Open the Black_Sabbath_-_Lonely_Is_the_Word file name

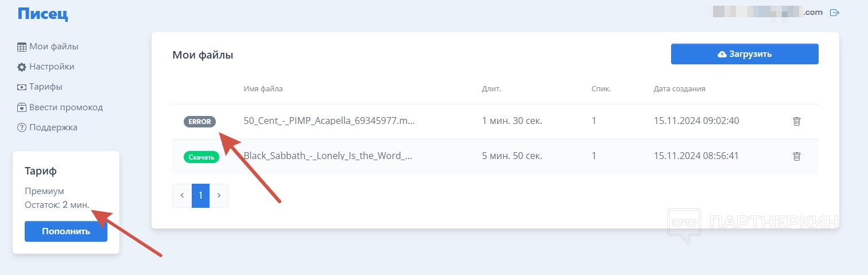328,156
